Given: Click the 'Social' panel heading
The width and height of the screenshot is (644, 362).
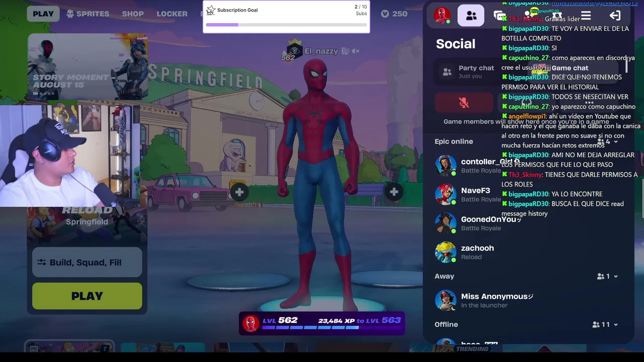Looking at the screenshot, I should tap(455, 44).
